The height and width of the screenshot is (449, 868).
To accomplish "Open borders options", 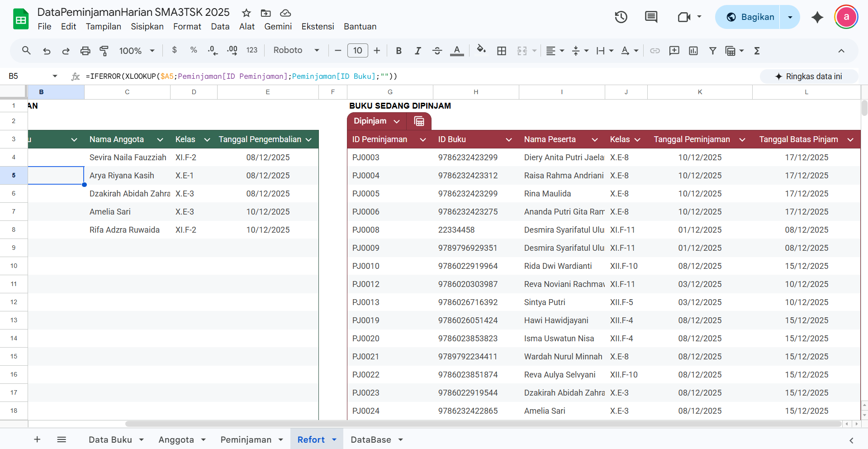I will point(501,51).
